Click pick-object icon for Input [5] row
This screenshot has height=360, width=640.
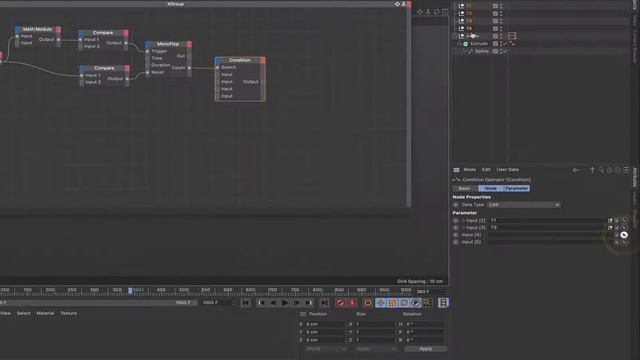624,242
